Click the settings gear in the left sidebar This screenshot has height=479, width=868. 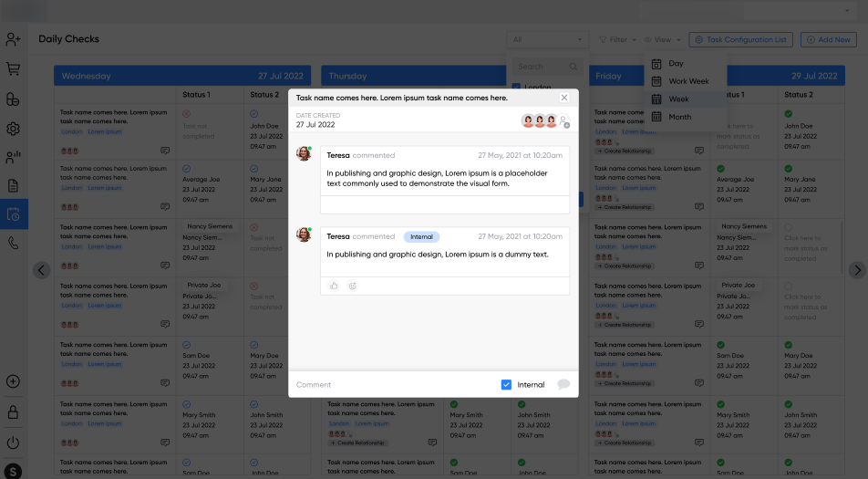point(13,129)
